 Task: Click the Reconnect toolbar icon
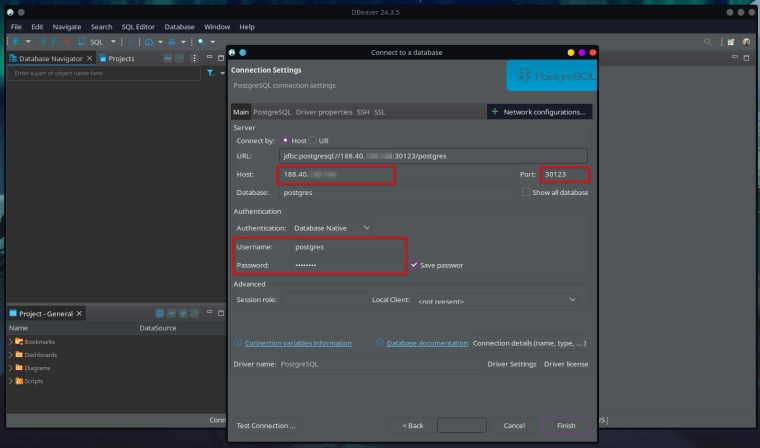coord(54,42)
